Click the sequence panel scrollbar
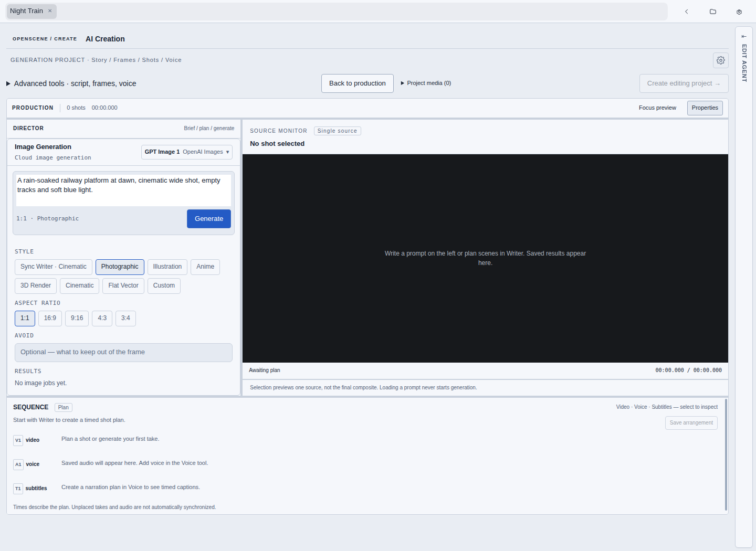The width and height of the screenshot is (756, 551). click(x=726, y=454)
